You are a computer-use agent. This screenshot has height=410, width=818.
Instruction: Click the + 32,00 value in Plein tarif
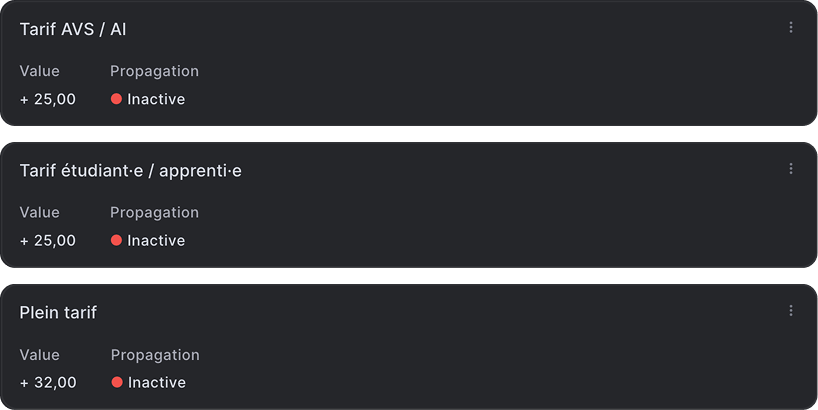48,382
